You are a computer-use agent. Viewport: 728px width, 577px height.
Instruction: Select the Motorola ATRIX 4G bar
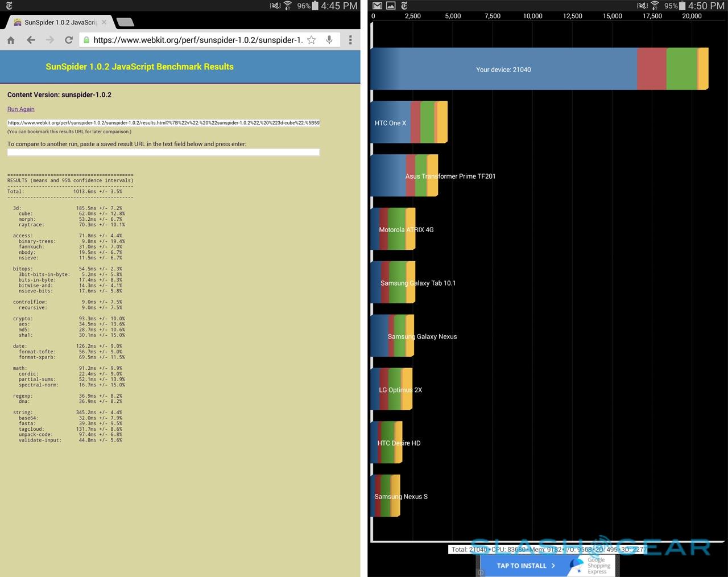[x=394, y=229]
